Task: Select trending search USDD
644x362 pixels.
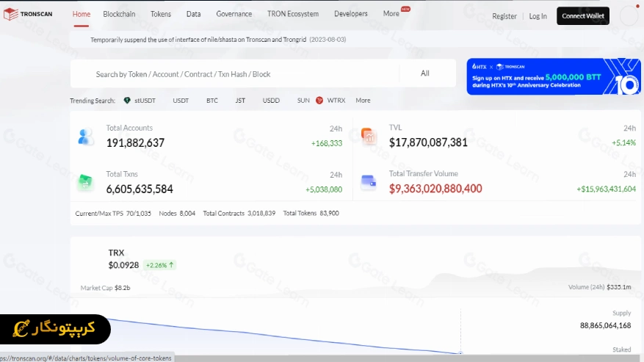Action: pyautogui.click(x=271, y=101)
